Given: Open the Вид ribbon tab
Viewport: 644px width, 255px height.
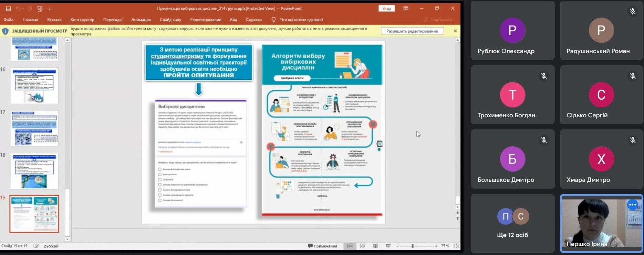Looking at the screenshot, I should tap(233, 20).
